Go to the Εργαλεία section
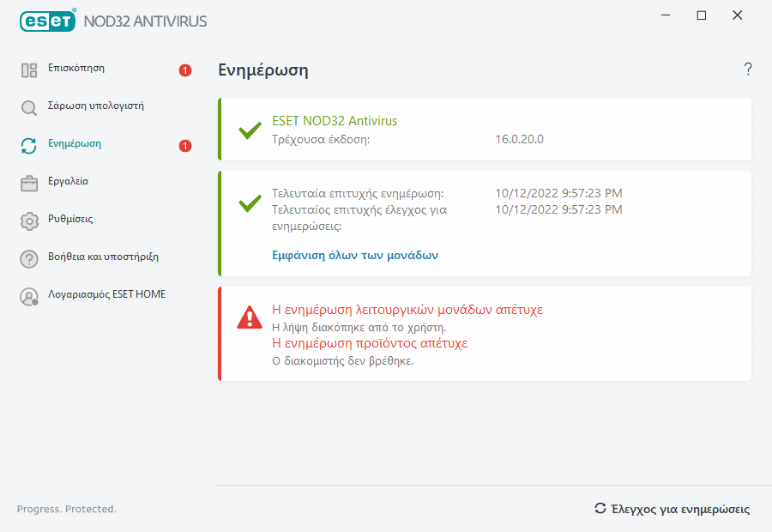The image size is (772, 532). pyautogui.click(x=68, y=182)
